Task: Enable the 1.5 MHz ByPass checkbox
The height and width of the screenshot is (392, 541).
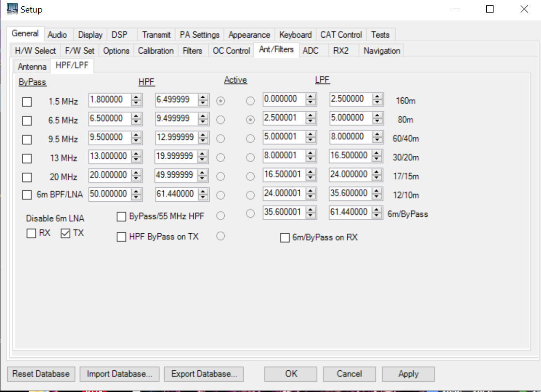Action: click(x=27, y=102)
